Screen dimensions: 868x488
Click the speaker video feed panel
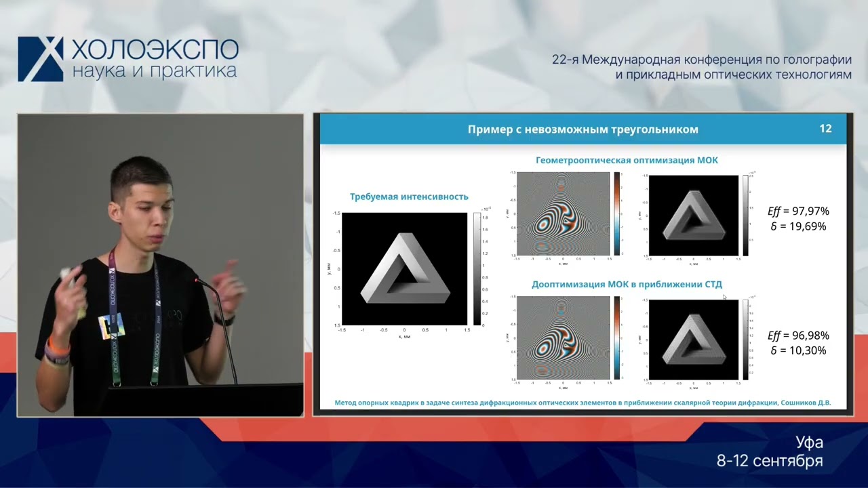pos(160,265)
